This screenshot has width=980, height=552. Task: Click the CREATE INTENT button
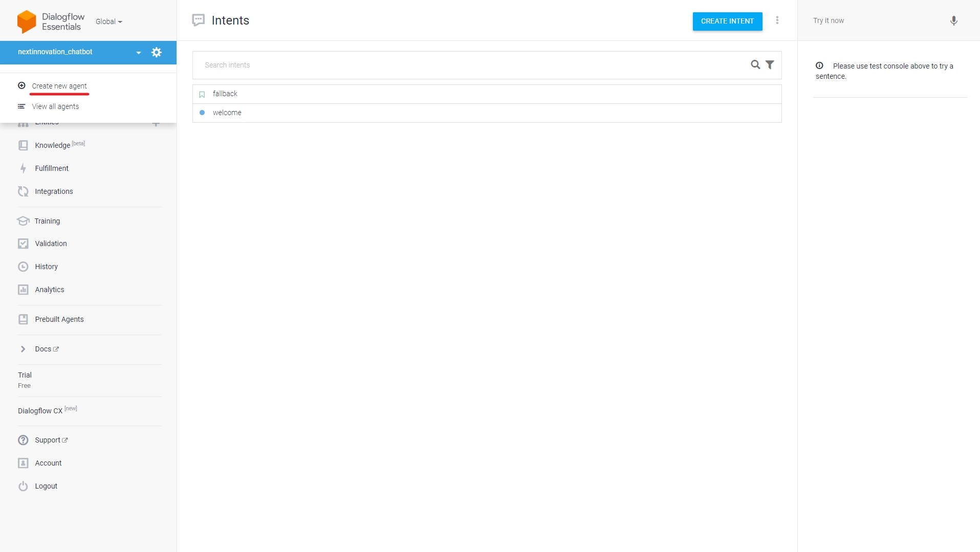click(727, 21)
